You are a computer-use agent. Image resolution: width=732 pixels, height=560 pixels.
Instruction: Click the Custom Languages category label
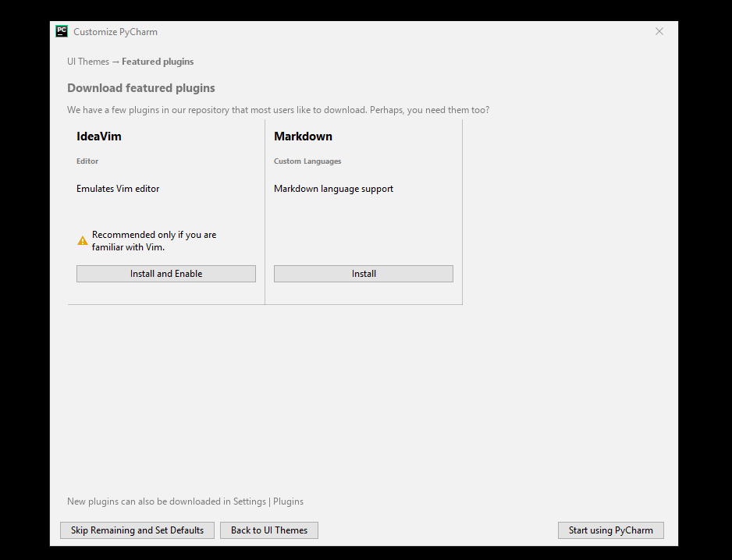tap(307, 161)
